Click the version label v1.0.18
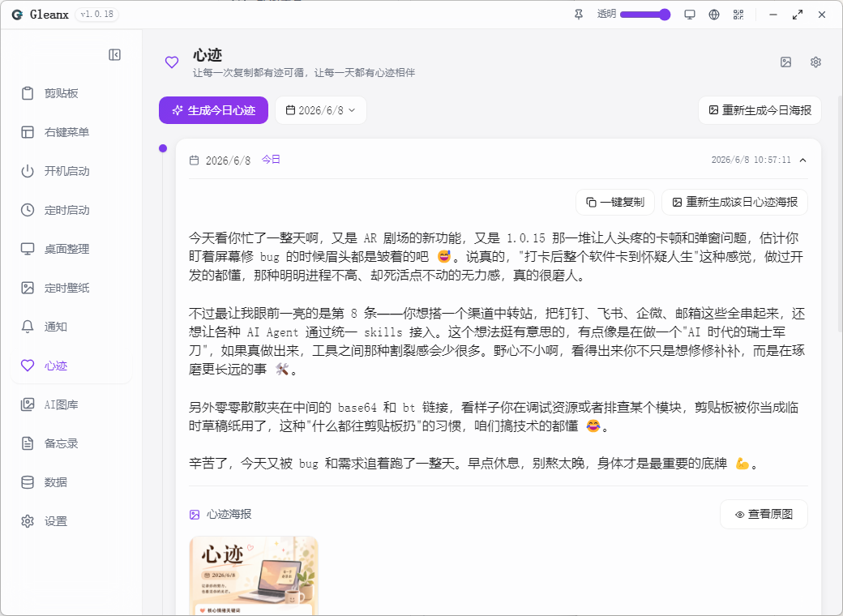The height and width of the screenshot is (616, 843). (96, 15)
